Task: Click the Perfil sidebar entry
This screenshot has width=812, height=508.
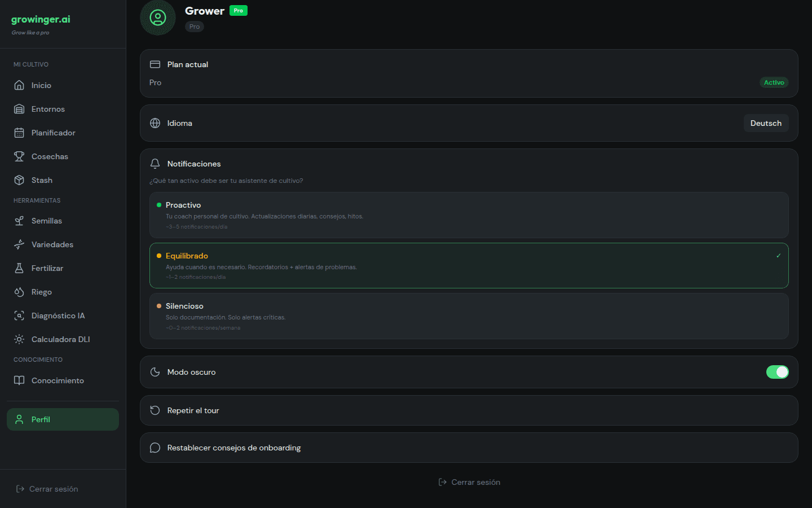Action: click(63, 419)
